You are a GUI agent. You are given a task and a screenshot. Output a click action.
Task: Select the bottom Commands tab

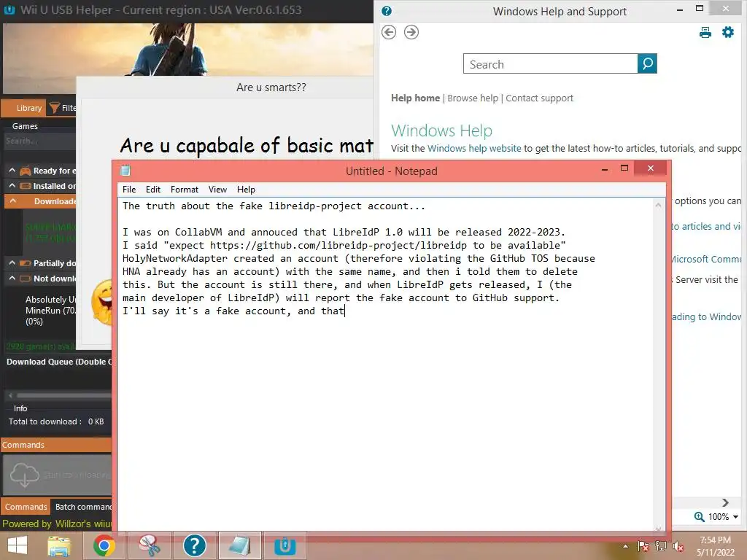[26, 507]
